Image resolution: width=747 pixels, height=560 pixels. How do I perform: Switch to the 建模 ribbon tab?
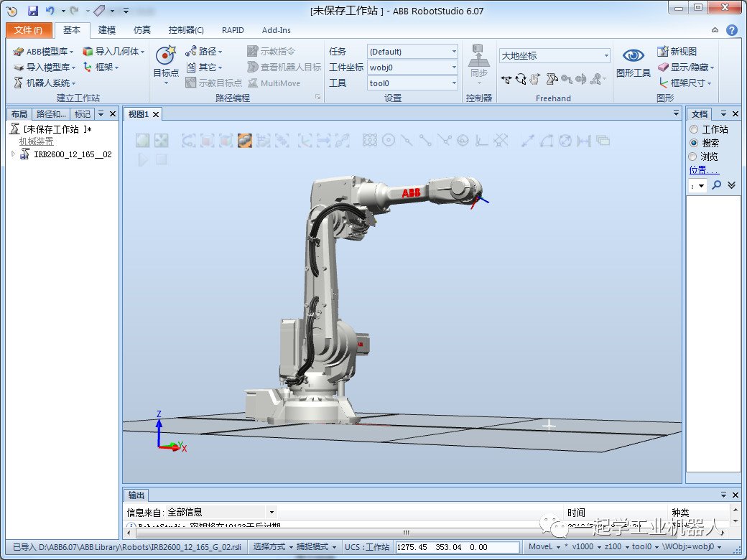pos(107,30)
